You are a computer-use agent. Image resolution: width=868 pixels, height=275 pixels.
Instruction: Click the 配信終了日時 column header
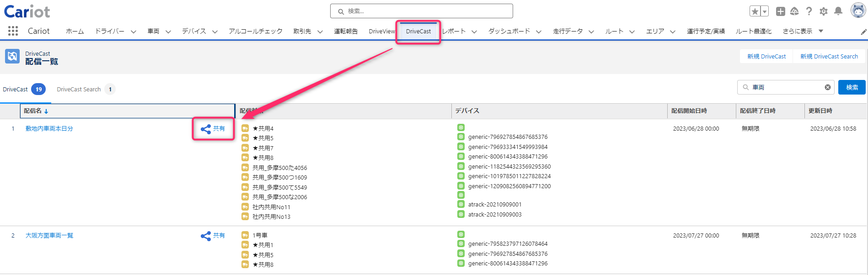771,111
